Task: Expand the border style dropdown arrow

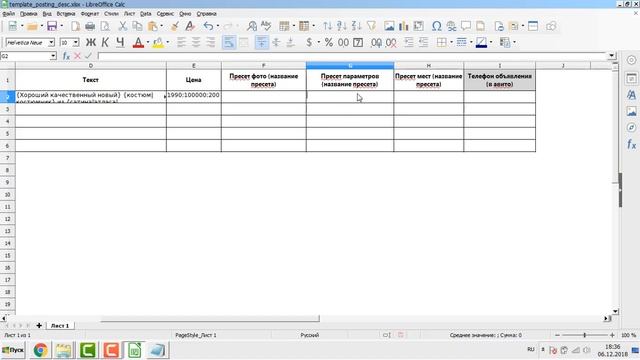Action: (471, 42)
